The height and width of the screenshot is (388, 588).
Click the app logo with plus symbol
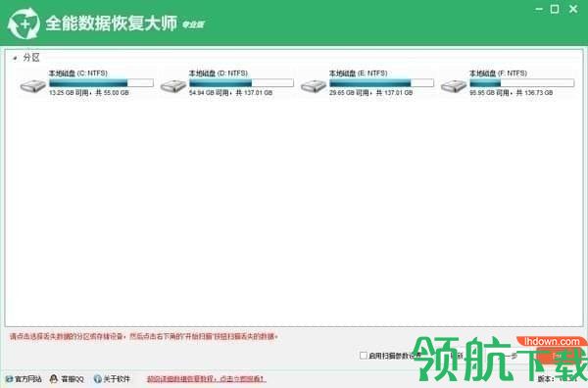point(24,24)
